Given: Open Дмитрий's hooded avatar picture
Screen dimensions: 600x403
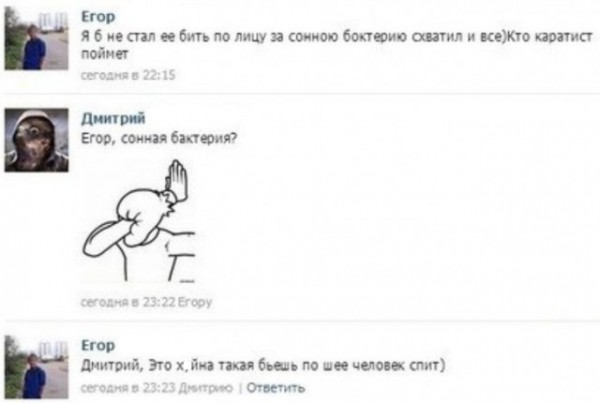Looking at the screenshot, I should click(36, 140).
